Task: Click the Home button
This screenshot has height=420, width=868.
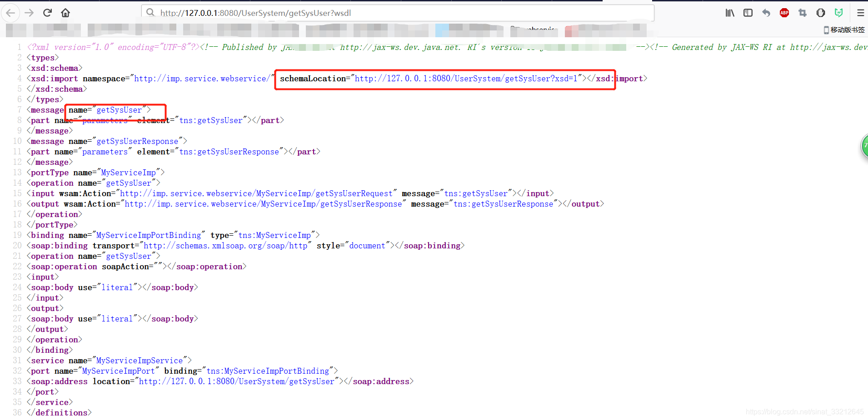Action: [65, 13]
